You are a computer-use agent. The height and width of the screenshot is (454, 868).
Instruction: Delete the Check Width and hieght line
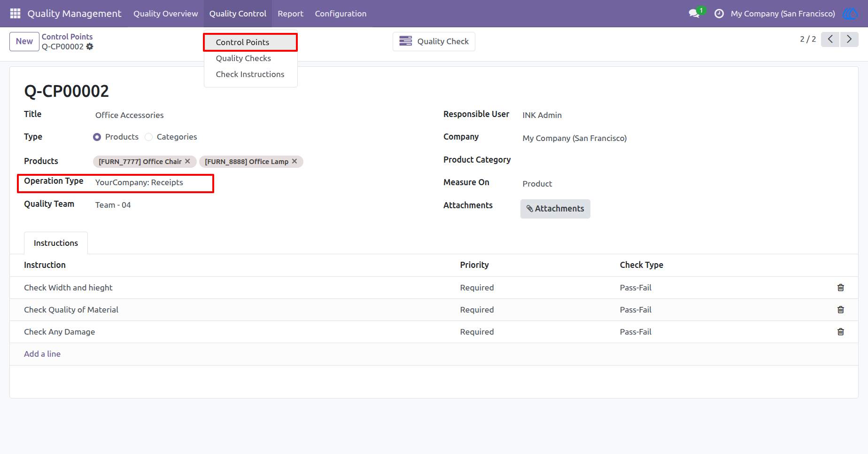pyautogui.click(x=841, y=288)
